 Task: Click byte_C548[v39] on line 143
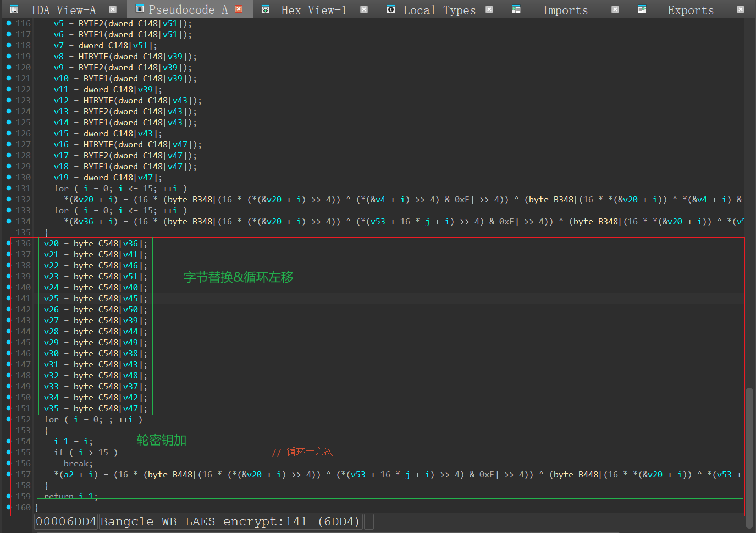coord(108,321)
